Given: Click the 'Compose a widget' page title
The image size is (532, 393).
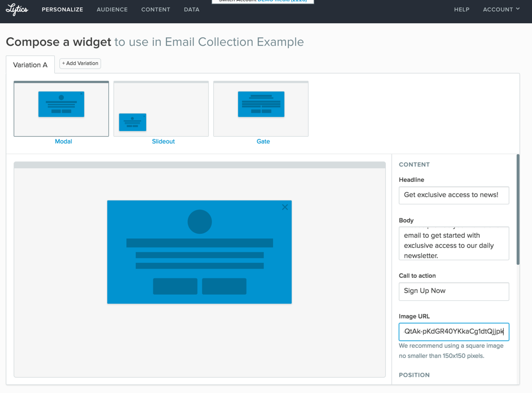Looking at the screenshot, I should coord(59,42).
